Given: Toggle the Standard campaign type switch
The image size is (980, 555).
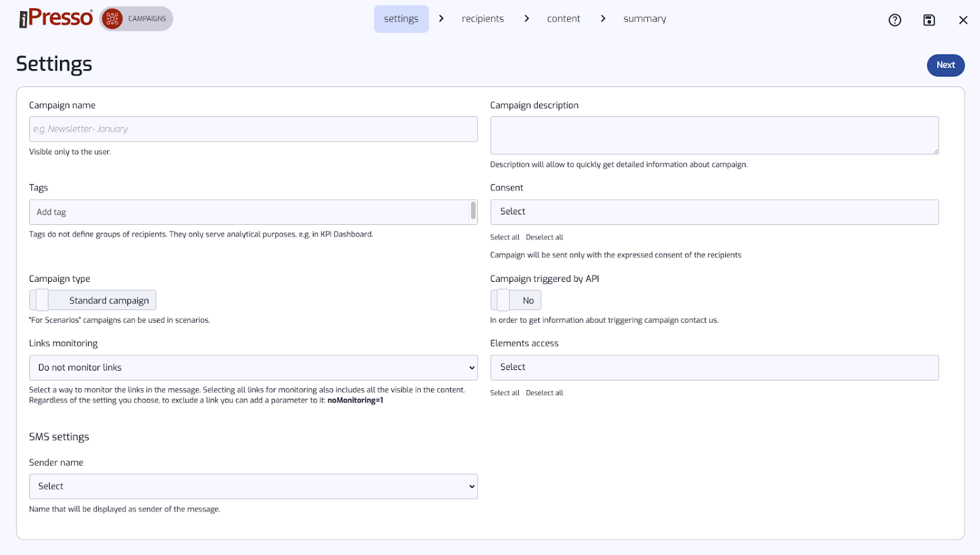Looking at the screenshot, I should [x=42, y=300].
